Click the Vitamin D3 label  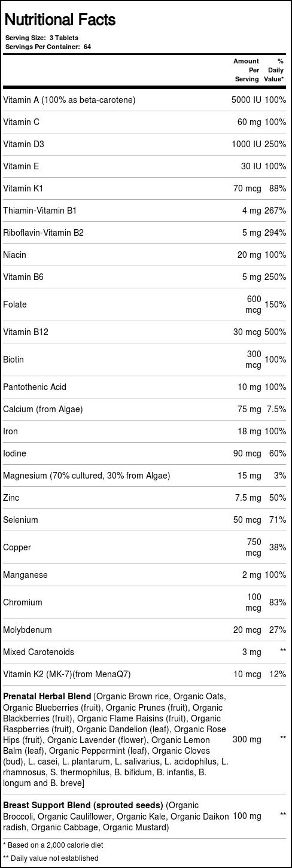pyautogui.click(x=24, y=144)
